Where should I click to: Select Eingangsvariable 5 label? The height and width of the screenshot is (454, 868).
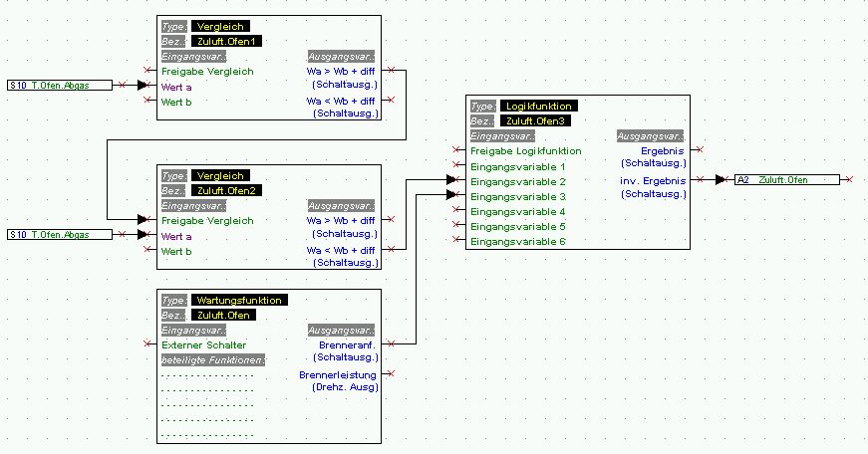click(517, 227)
